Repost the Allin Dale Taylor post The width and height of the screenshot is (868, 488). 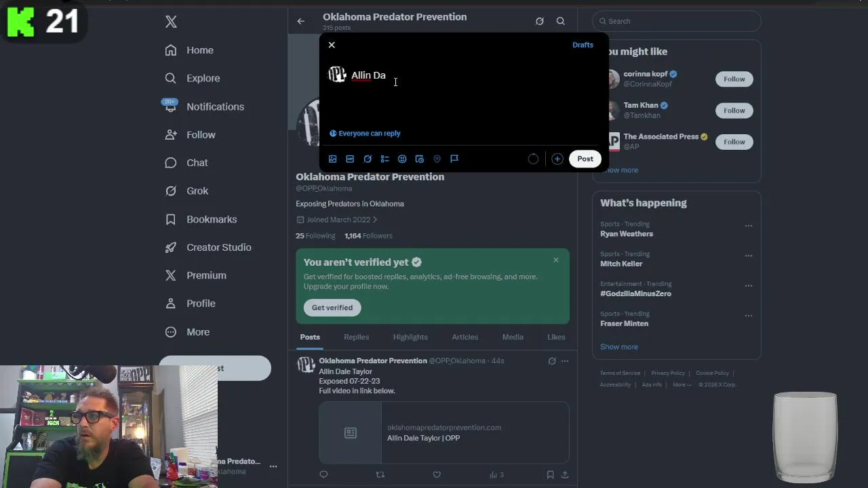[x=380, y=475]
